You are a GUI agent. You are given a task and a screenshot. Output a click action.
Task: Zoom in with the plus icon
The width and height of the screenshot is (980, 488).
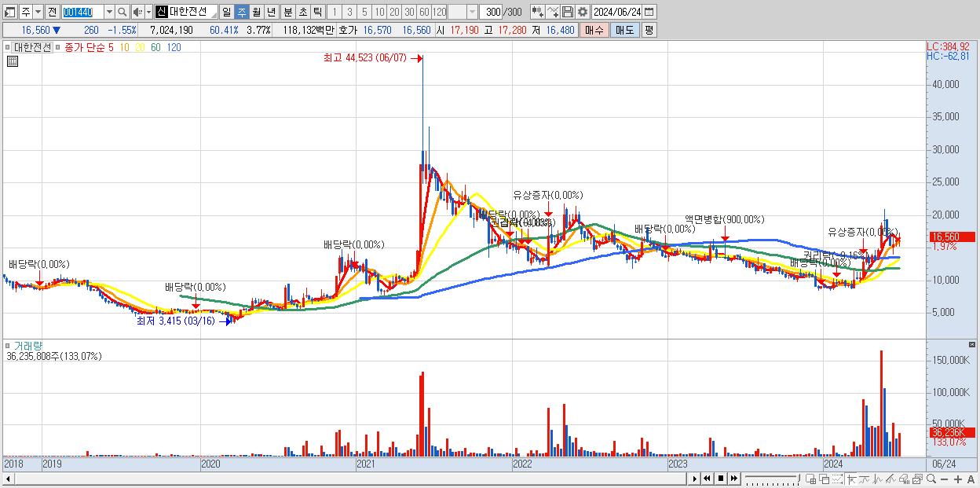(x=957, y=479)
